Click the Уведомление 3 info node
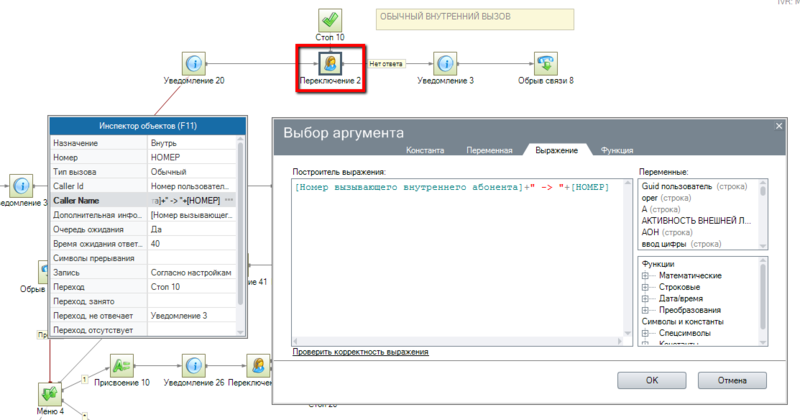 (445, 64)
